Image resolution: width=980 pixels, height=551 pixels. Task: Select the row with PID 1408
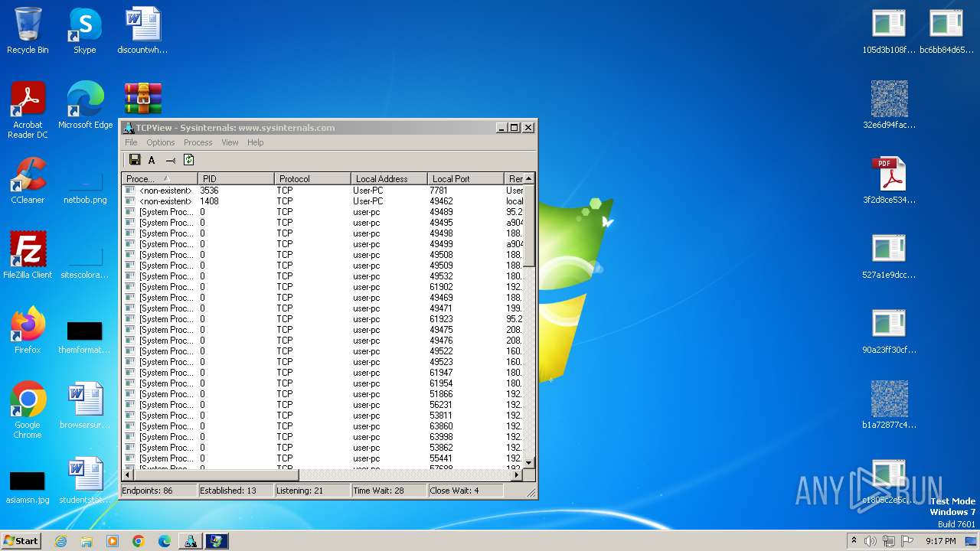click(322, 201)
